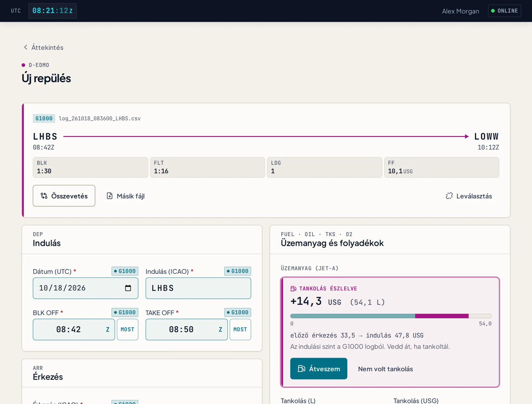This screenshot has height=404, width=532.
Task: Click the file upload icon for Másik fájl
Action: pos(110,196)
